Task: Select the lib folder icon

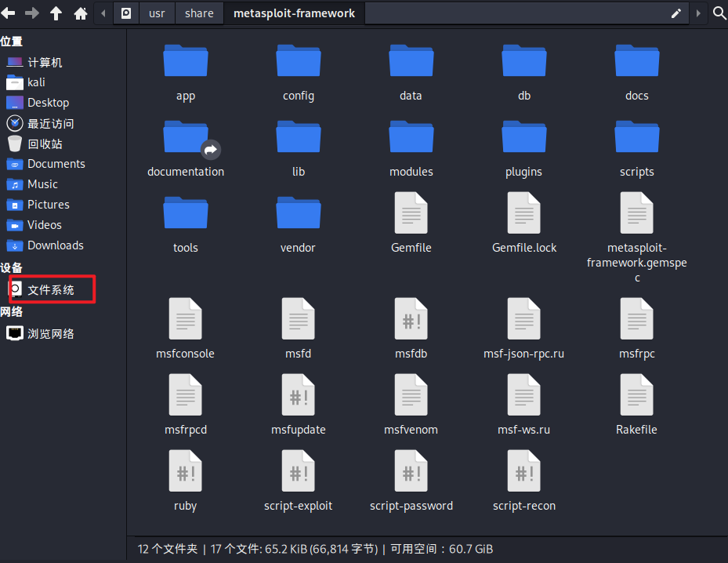Action: click(299, 136)
